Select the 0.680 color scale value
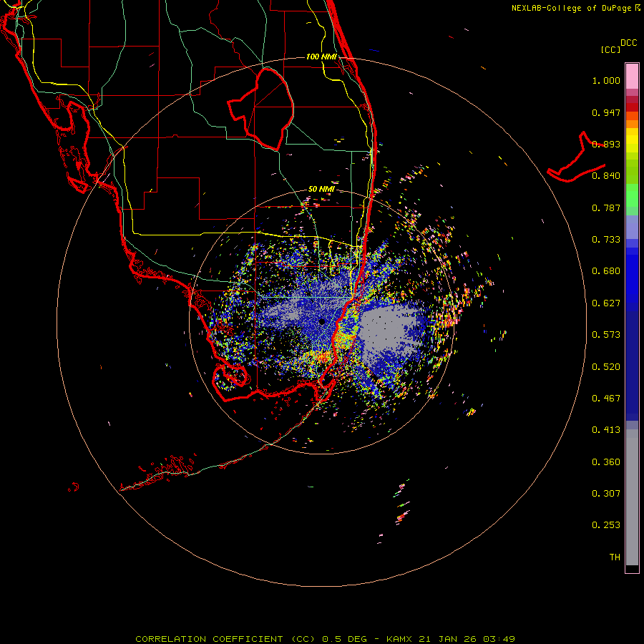This screenshot has width=644, height=644. (x=606, y=271)
